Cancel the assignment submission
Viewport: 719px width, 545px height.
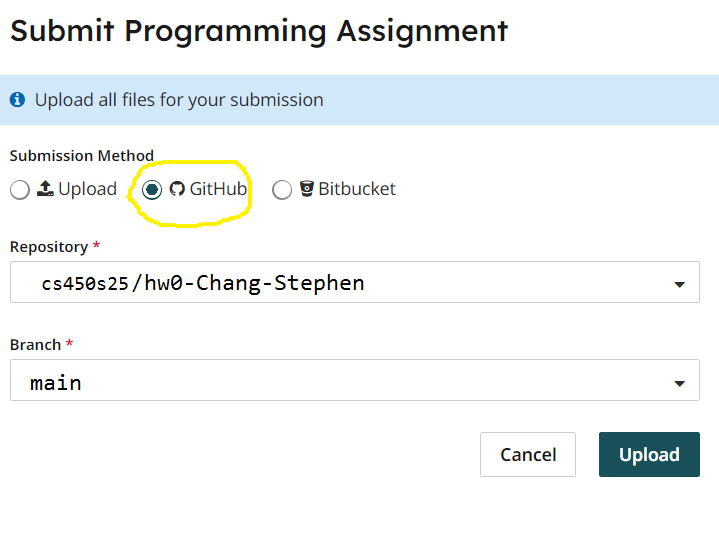tap(528, 454)
